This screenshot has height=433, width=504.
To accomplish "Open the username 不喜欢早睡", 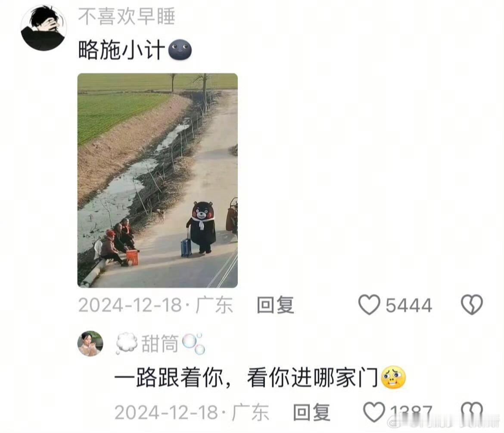I will 127,16.
